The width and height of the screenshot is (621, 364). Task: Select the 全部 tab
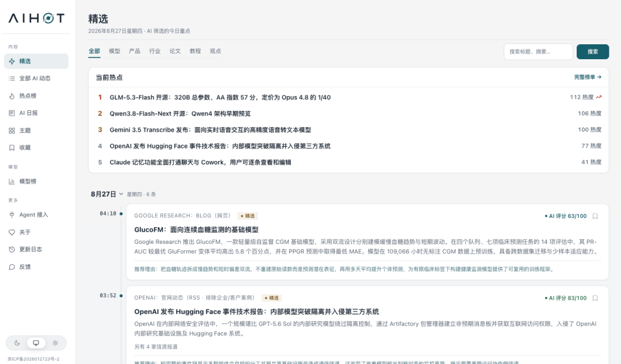coord(94,51)
